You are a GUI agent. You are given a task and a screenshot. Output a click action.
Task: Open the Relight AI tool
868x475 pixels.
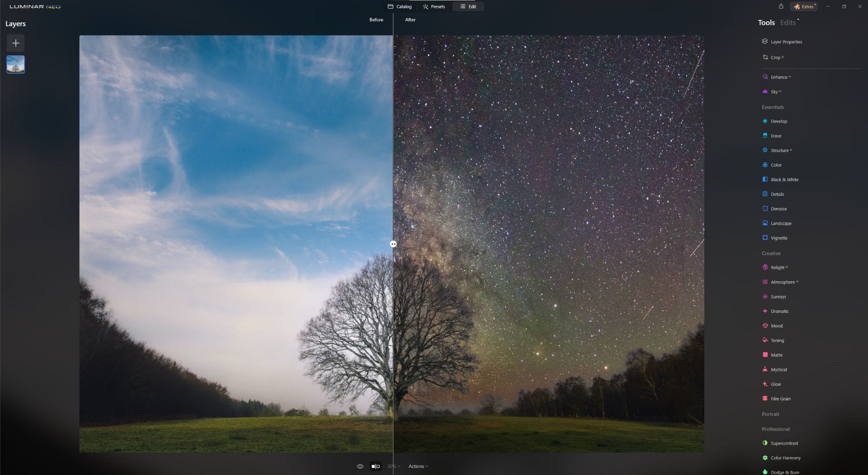point(777,267)
